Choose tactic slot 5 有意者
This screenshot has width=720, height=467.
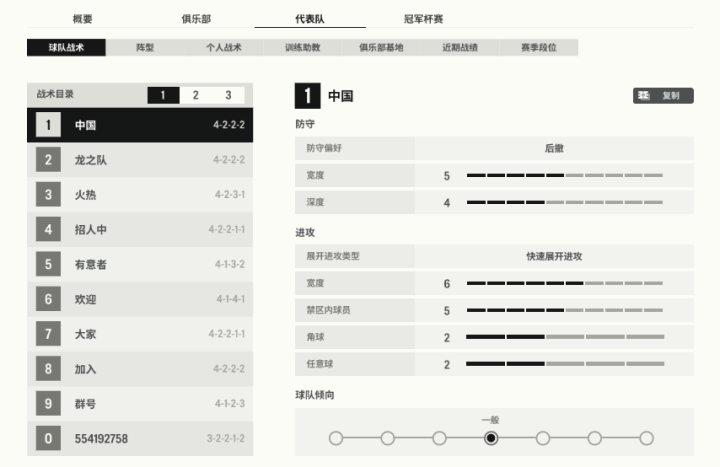click(140, 265)
